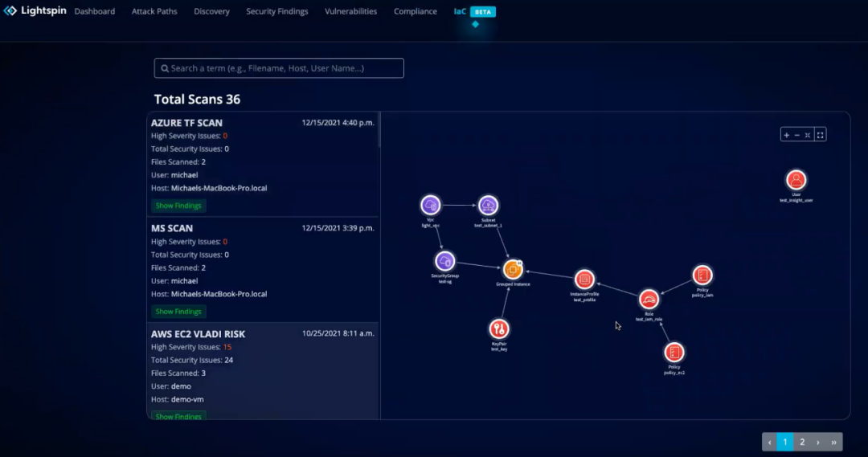Focus the scan search field
Viewport: 868px width, 457px height.
coord(279,68)
